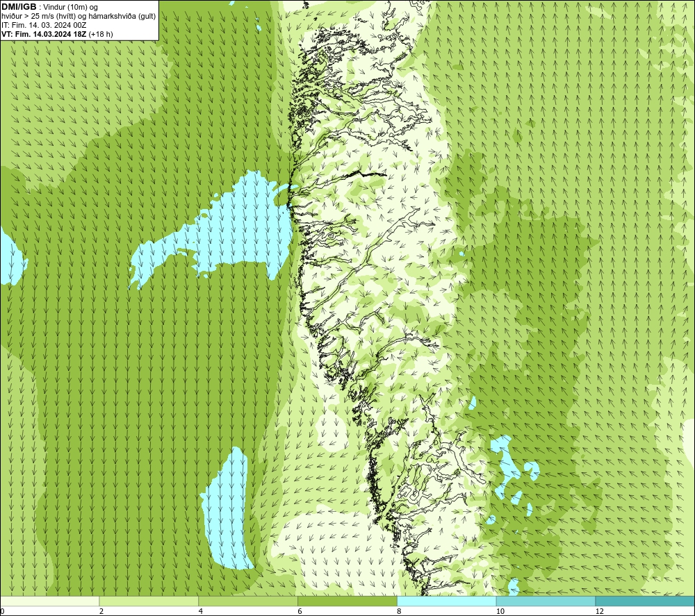
Task: Click the "Vindur (10m) og" label
Action: [x=71, y=8]
